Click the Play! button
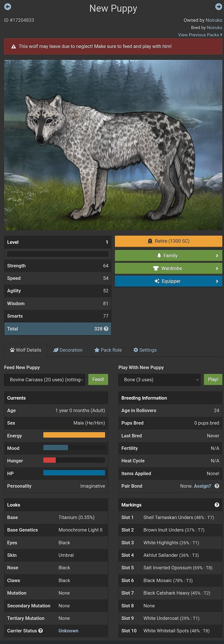Image resolution: width=224 pixels, height=644 pixels. coord(213,379)
